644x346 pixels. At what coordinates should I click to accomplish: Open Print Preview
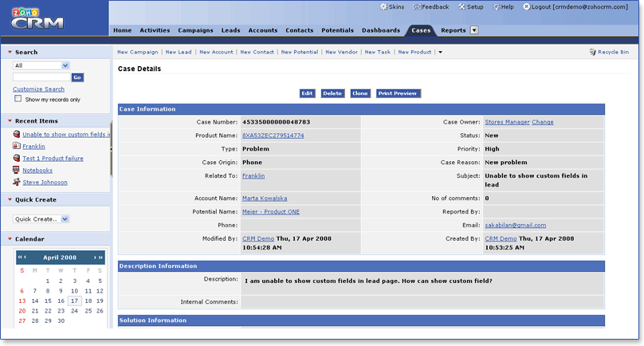tap(398, 93)
